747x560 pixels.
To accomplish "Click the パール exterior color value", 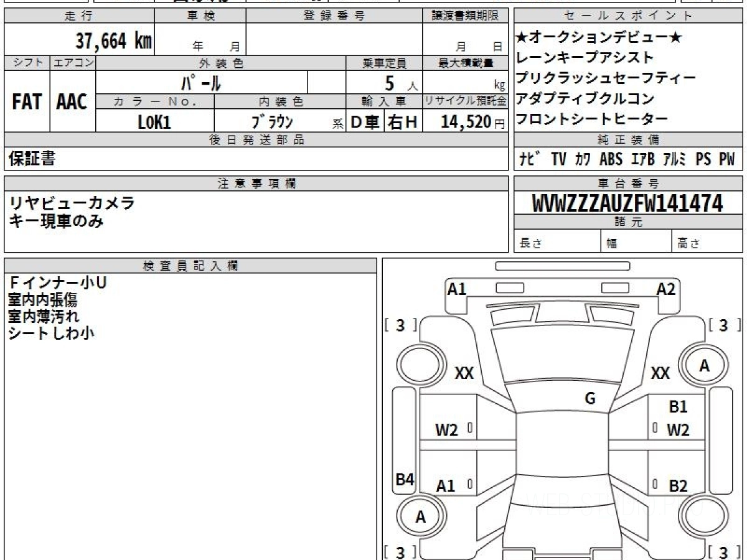I will pos(201,82).
